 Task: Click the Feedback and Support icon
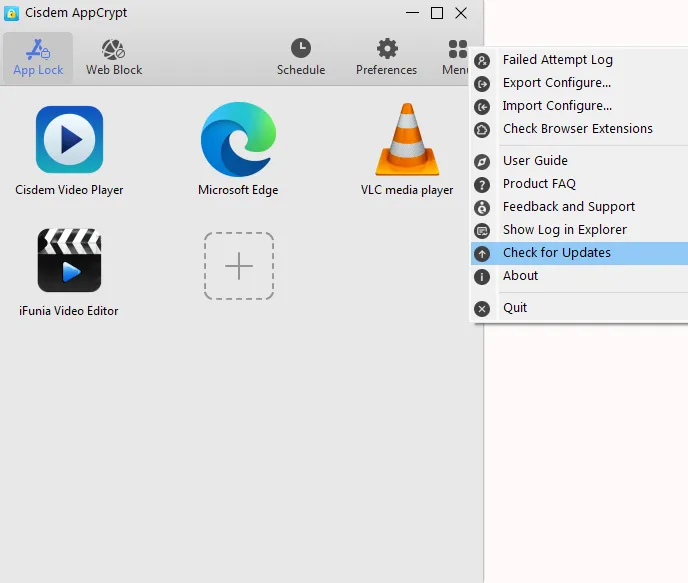click(x=482, y=207)
